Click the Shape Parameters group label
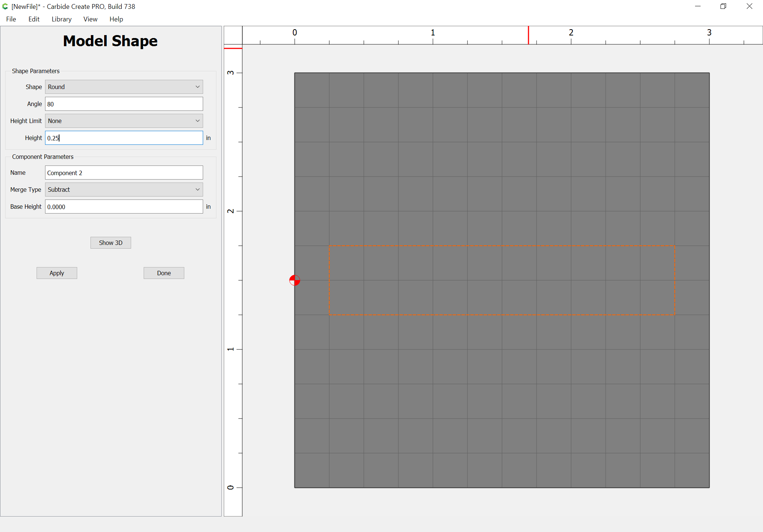Screen dimensions: 763x532 click(x=36, y=71)
